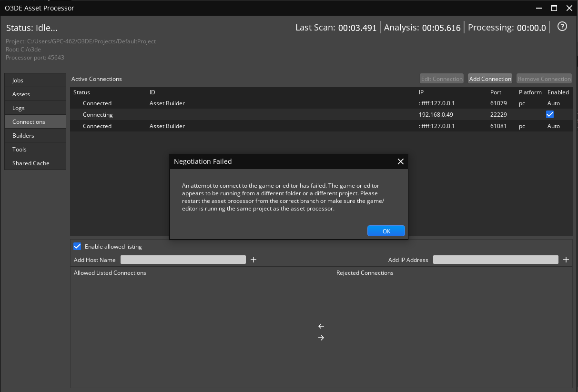The width and height of the screenshot is (578, 392).
Task: Close the Negotiation Failed dialog with the X
Action: click(400, 161)
